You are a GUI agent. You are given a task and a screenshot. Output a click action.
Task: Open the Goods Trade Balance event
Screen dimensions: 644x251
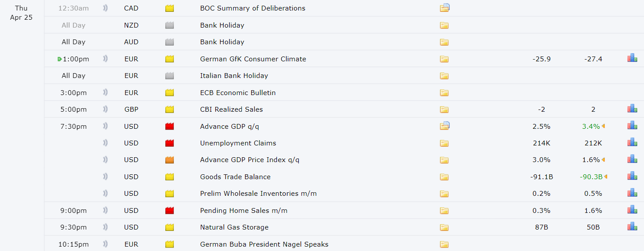(x=235, y=177)
